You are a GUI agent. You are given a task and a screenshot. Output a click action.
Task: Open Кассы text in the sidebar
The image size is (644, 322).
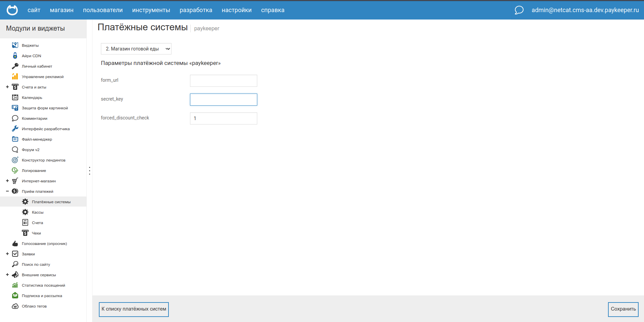coord(38,212)
